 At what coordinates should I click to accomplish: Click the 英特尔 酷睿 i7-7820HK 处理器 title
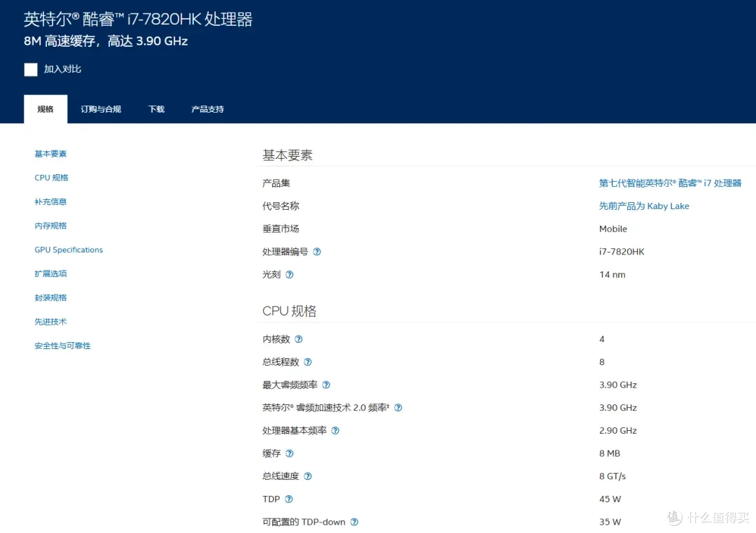pyautogui.click(x=138, y=20)
